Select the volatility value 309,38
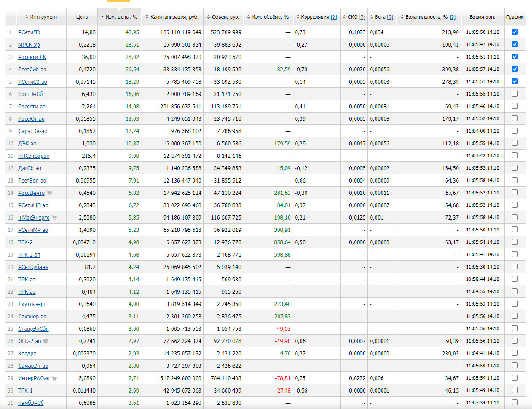This screenshot has height=409, width=532. pyautogui.click(x=450, y=70)
